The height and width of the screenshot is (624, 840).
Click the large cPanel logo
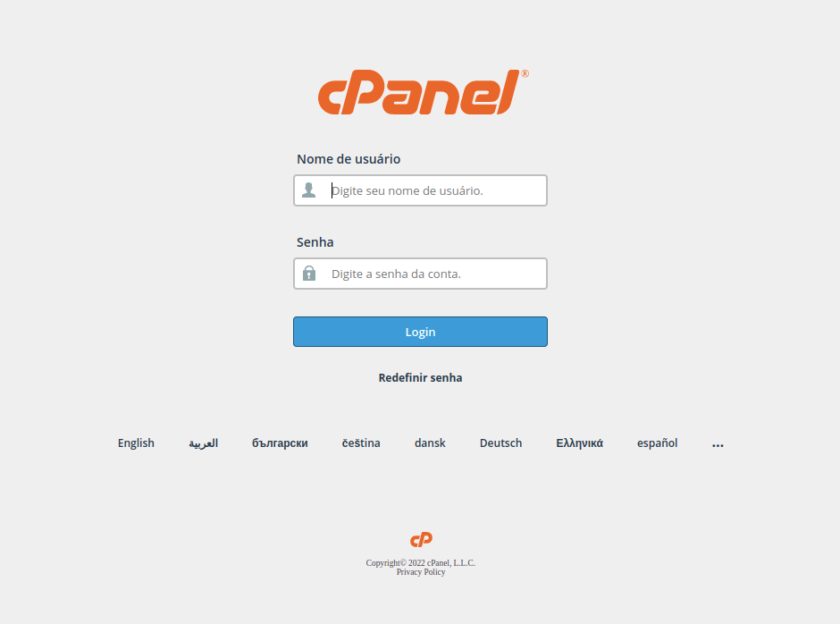point(424,92)
